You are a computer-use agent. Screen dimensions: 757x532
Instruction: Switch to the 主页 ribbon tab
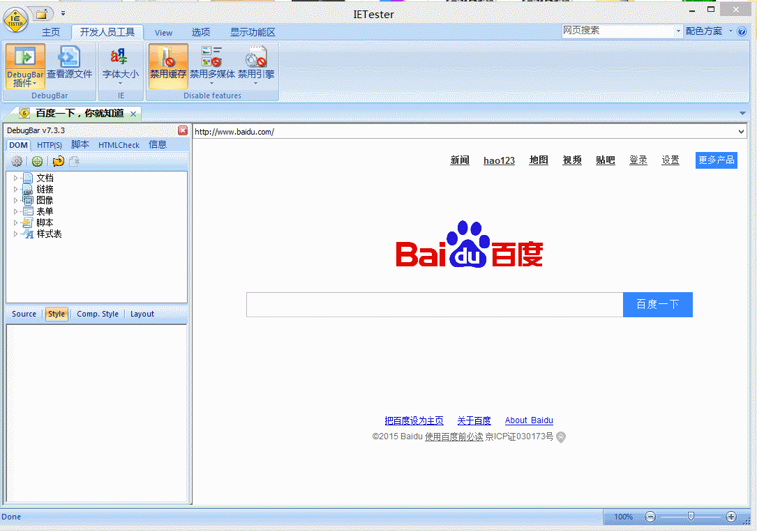[x=51, y=32]
